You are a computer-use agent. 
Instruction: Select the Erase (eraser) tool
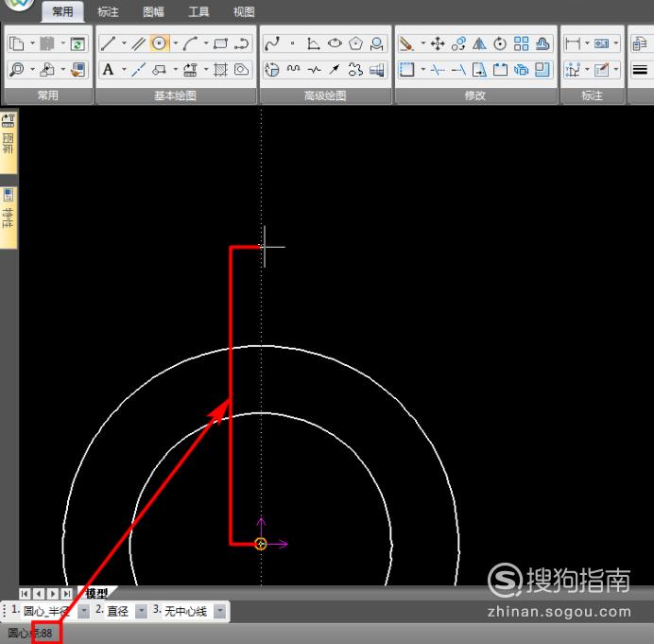[x=406, y=44]
